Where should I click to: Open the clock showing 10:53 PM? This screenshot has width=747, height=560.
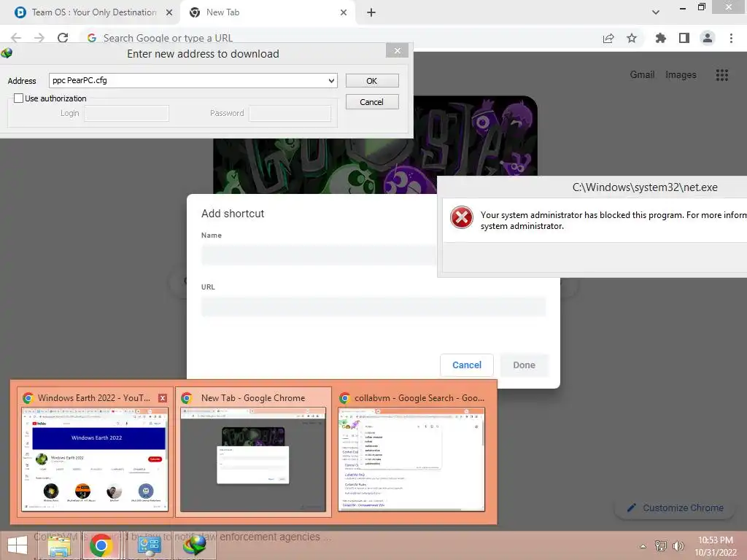point(716,546)
